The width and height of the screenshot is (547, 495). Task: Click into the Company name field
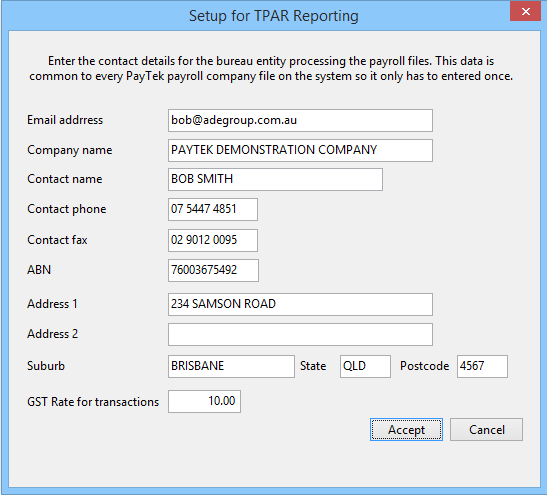[x=300, y=150]
